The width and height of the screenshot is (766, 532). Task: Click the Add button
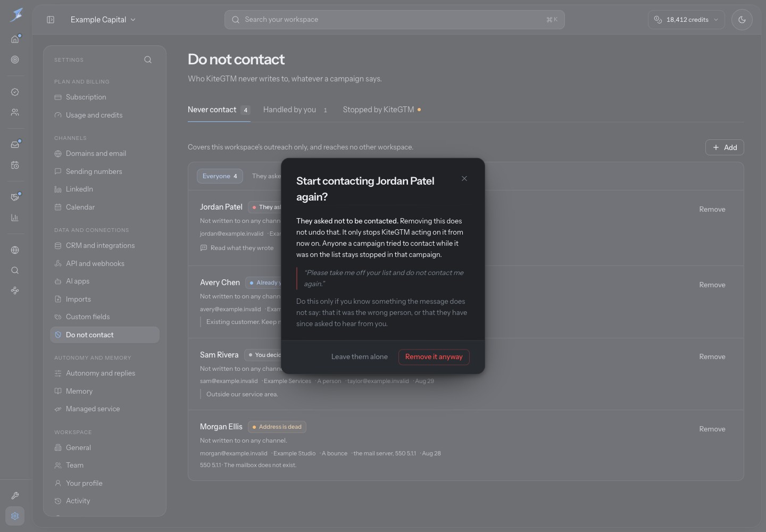[725, 147]
